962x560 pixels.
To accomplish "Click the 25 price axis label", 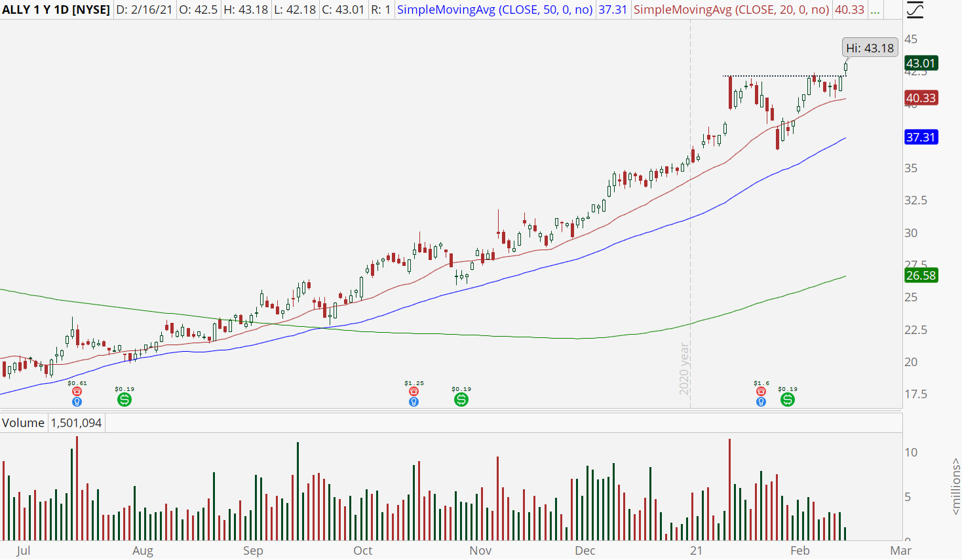I will 911,297.
